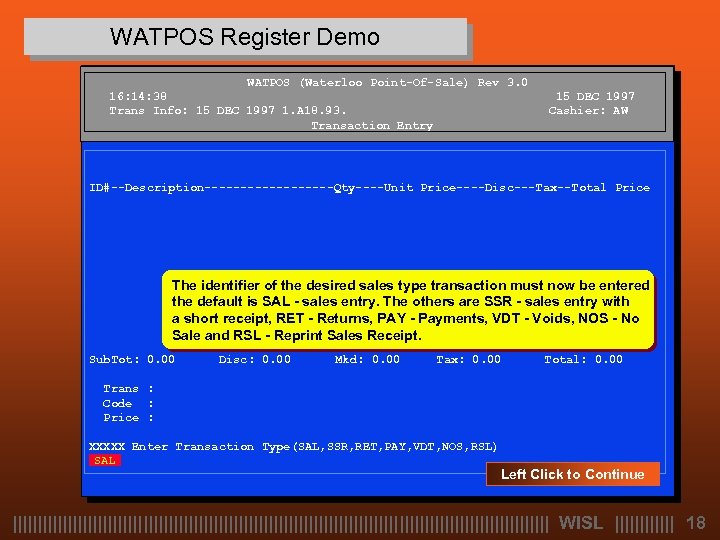
Task: Click the WATPOS (Waterloo Point-Of-Sale) Rev 3.0 header
Action: (387, 83)
